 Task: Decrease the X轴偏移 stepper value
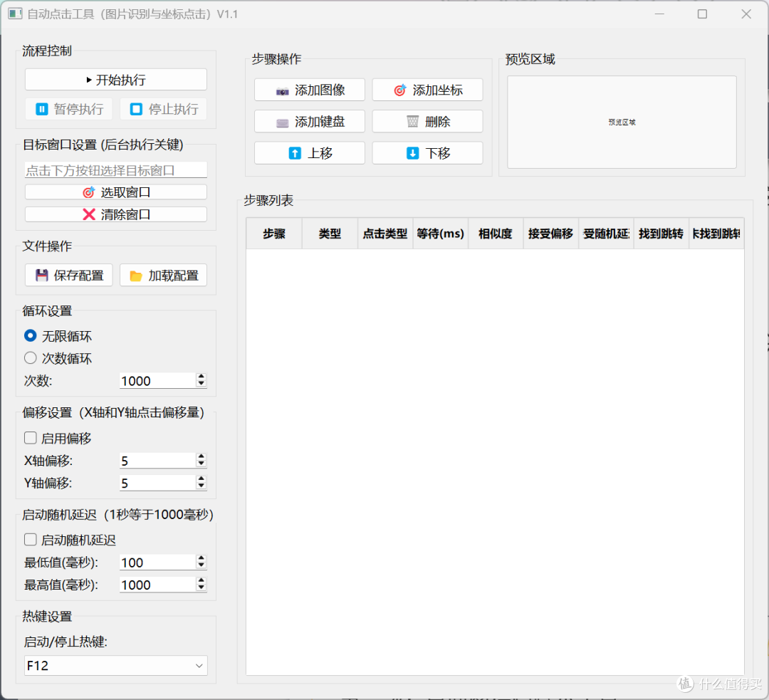coord(201,464)
